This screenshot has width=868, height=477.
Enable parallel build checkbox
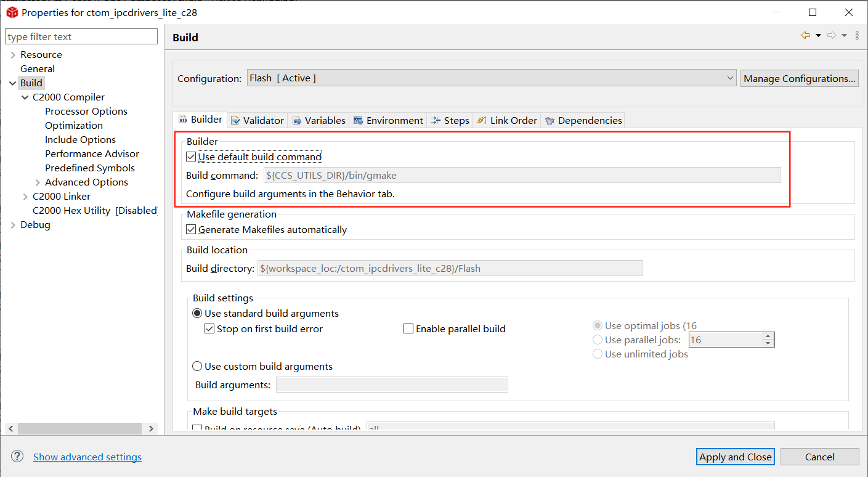click(408, 329)
